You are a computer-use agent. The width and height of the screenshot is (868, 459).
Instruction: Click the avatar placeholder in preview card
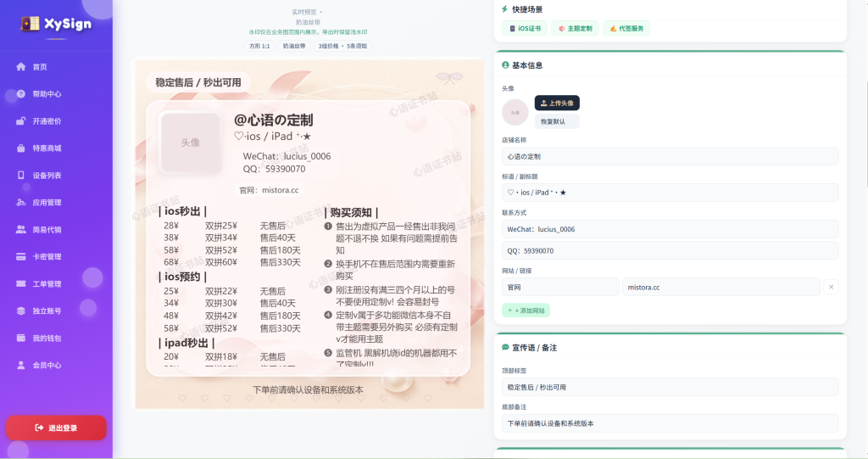point(190,143)
